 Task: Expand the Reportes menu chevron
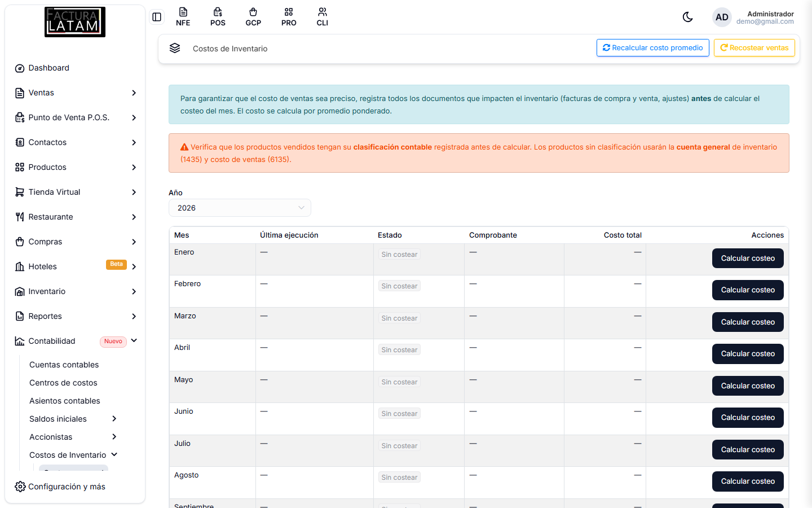tap(134, 316)
